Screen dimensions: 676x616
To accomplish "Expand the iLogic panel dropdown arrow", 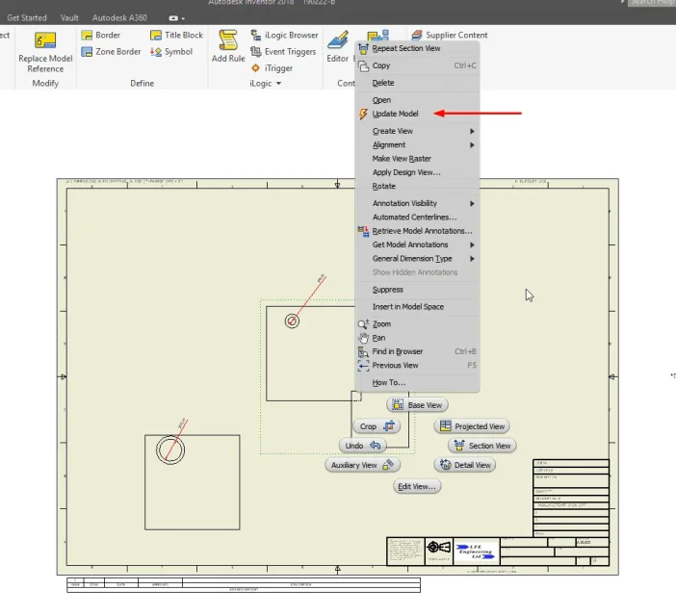I will tap(278, 84).
